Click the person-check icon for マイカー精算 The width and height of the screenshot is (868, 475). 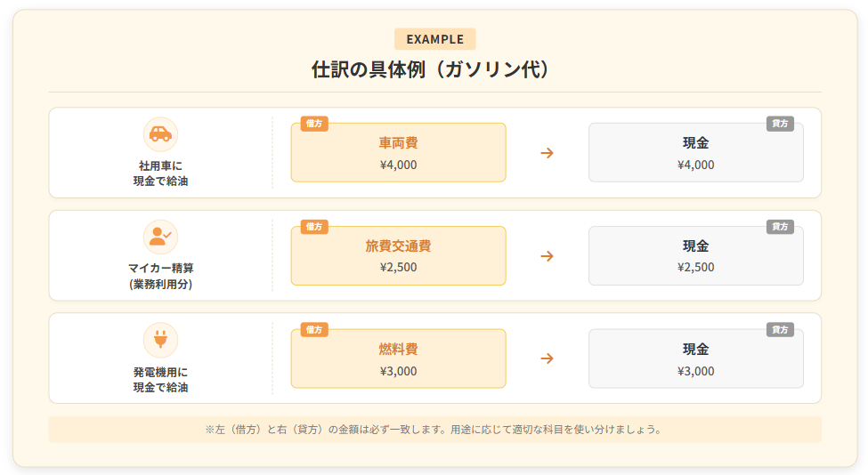point(160,237)
